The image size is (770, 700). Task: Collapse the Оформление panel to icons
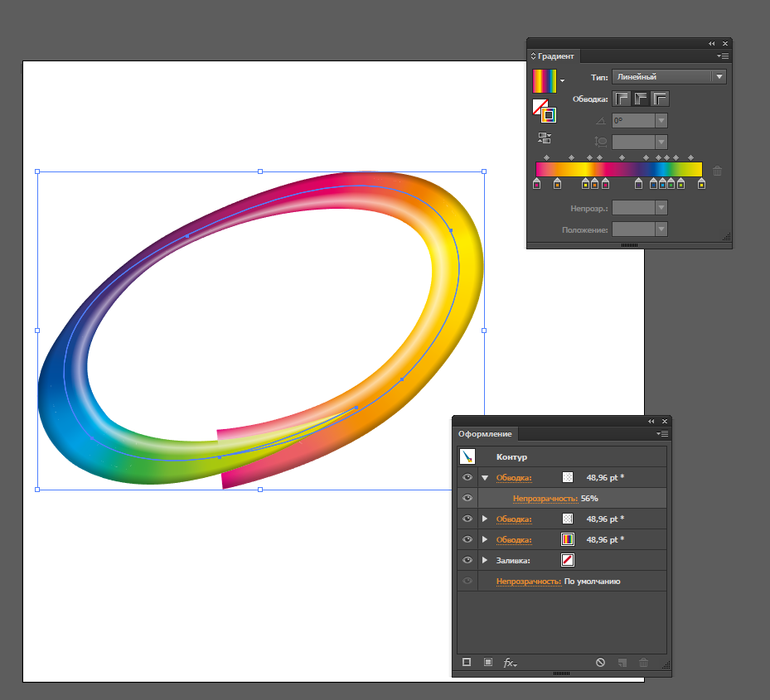pos(651,421)
